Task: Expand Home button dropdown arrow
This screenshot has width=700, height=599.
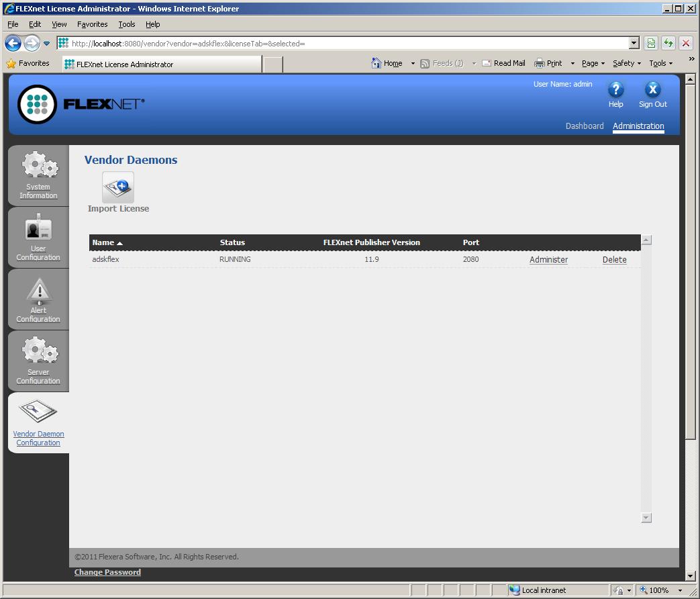Action: [413, 63]
